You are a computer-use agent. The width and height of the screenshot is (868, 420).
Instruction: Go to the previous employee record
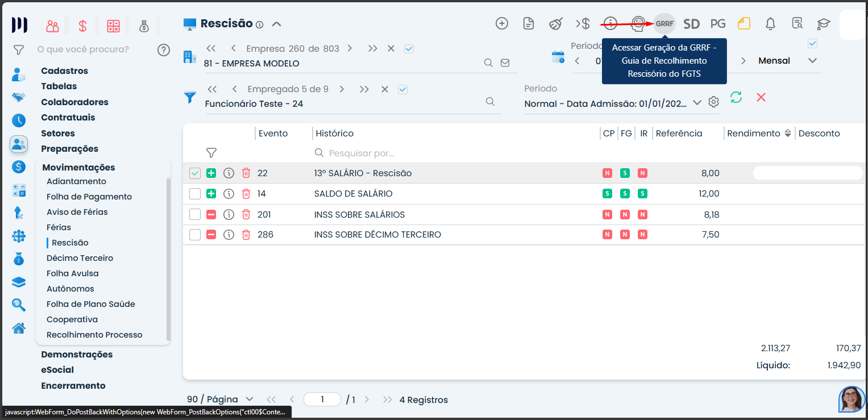(234, 89)
